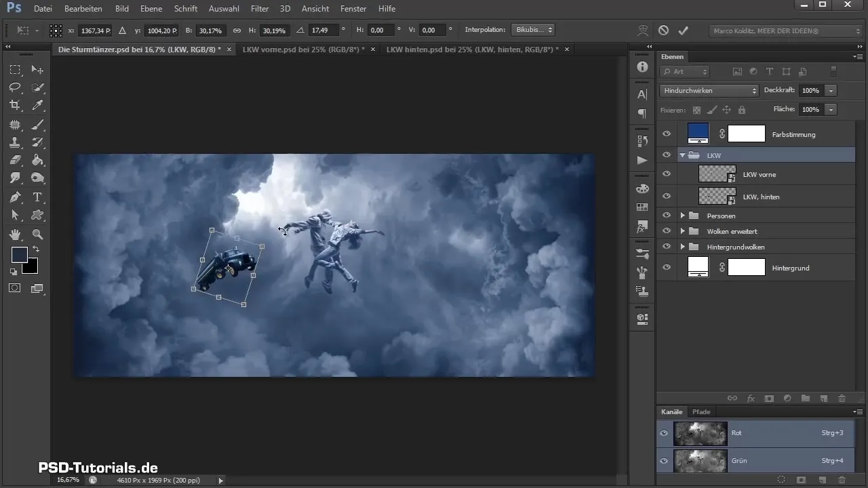
Task: Select the Quick Selection tool
Action: pyautogui.click(x=38, y=87)
